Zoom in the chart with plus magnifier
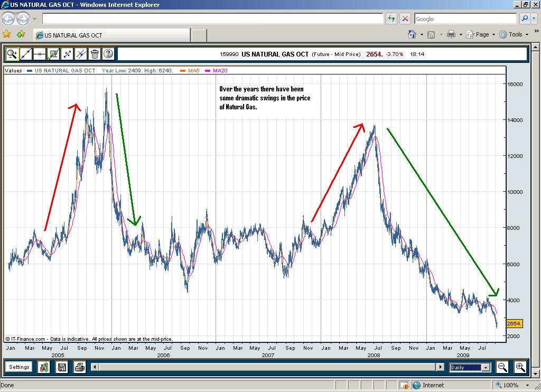 (x=520, y=367)
